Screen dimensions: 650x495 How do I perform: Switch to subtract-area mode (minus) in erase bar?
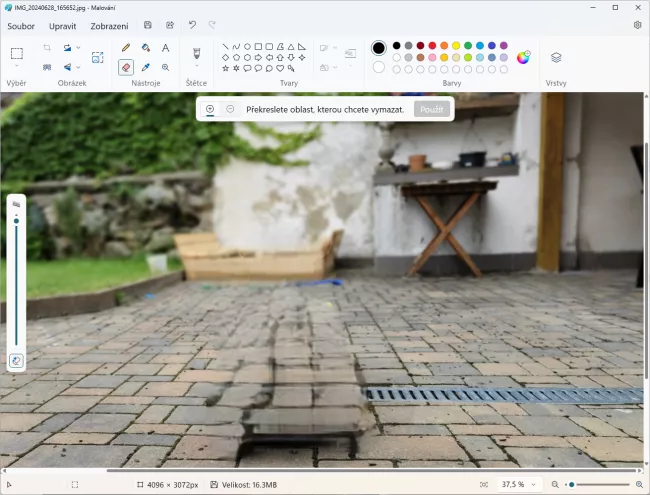230,109
